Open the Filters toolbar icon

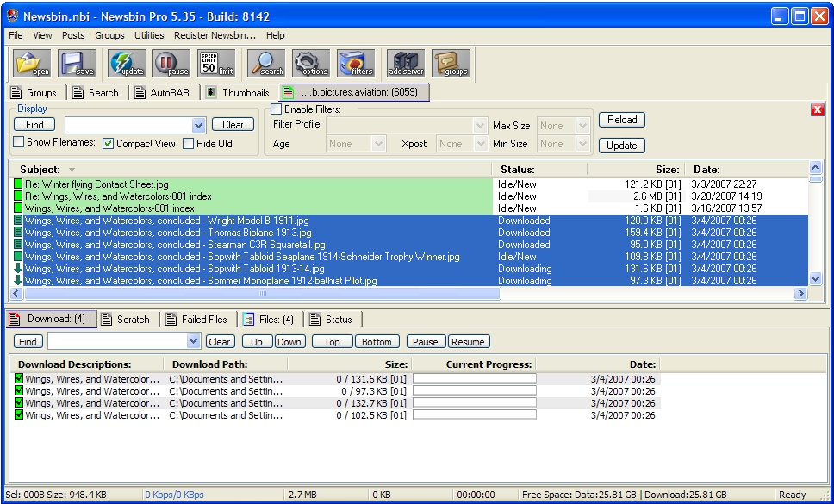click(355, 63)
